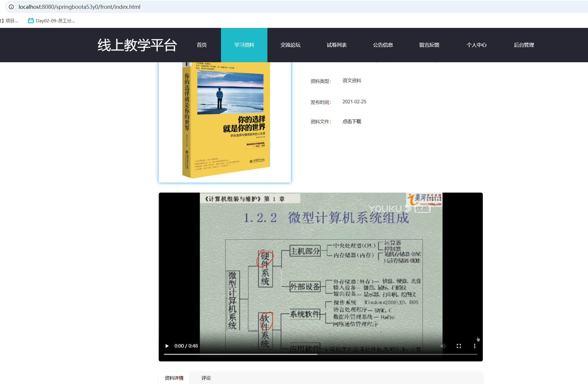The width and height of the screenshot is (588, 384).
Task: Open fullscreen mode for the video
Action: tap(459, 346)
